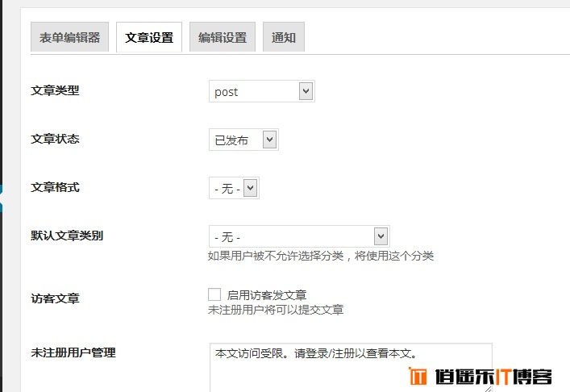The height and width of the screenshot is (392, 570).
Task: Click the 文章类型 field label
Action: click(55, 90)
